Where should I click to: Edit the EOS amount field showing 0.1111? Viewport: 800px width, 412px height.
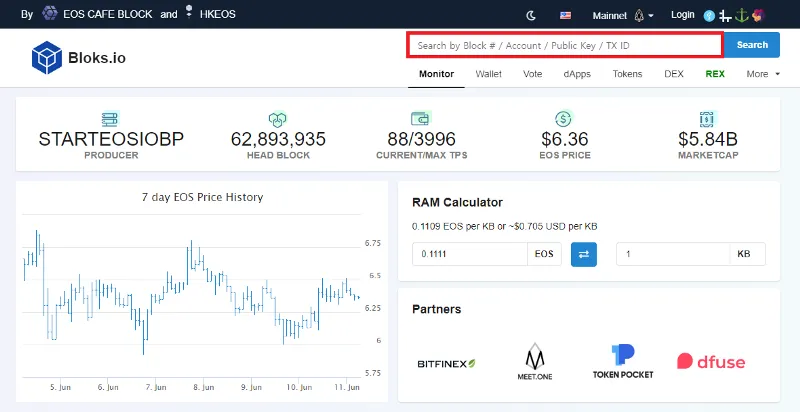pos(470,254)
